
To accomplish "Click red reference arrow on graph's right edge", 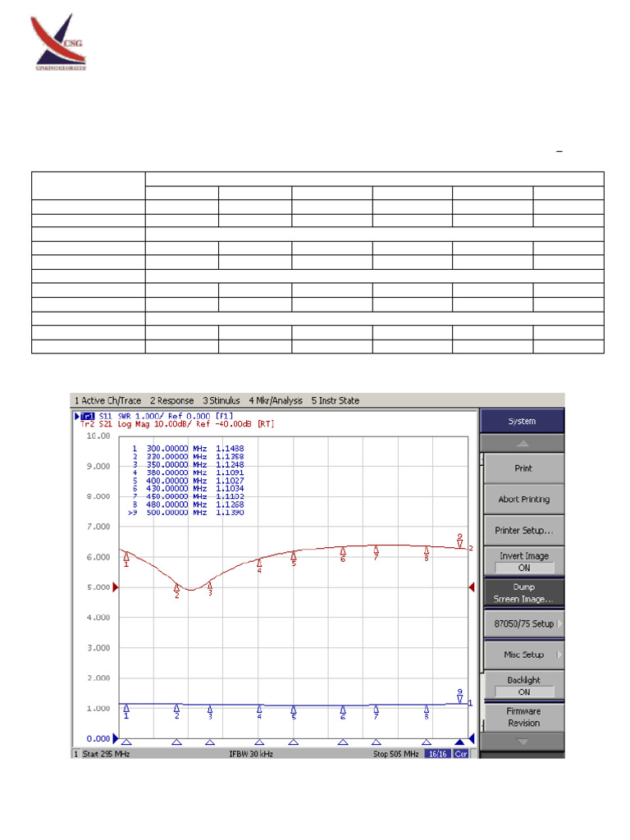I will (472, 587).
